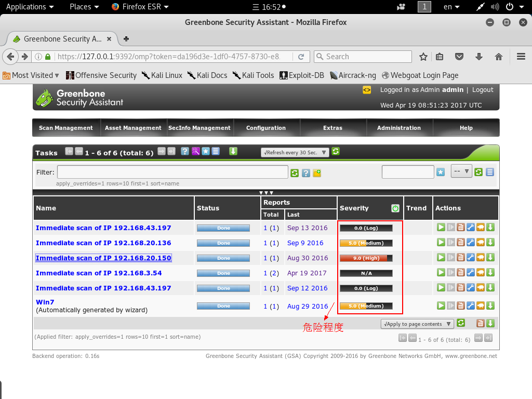Clone the 192.168.20.136 task
This screenshot has height=399, width=532.
click(481, 242)
